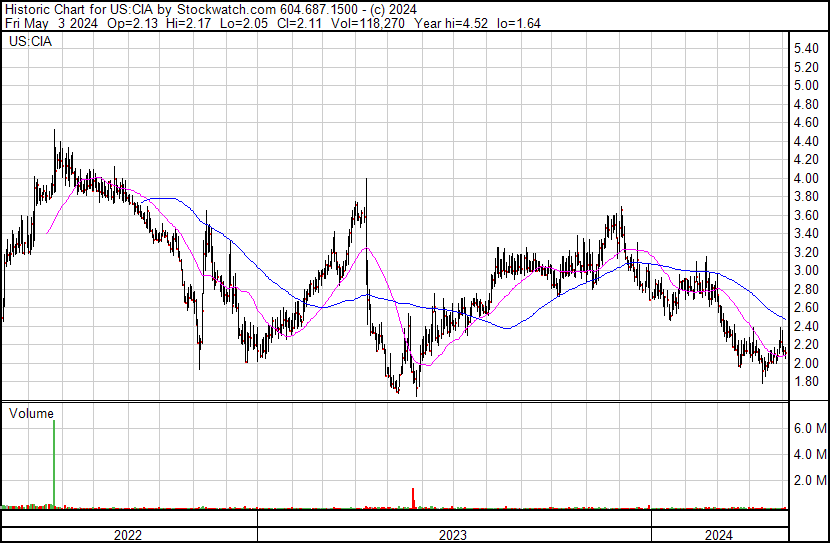830x543 pixels.
Task: Click the Vol=118,270 value in the header
Action: pos(324,24)
